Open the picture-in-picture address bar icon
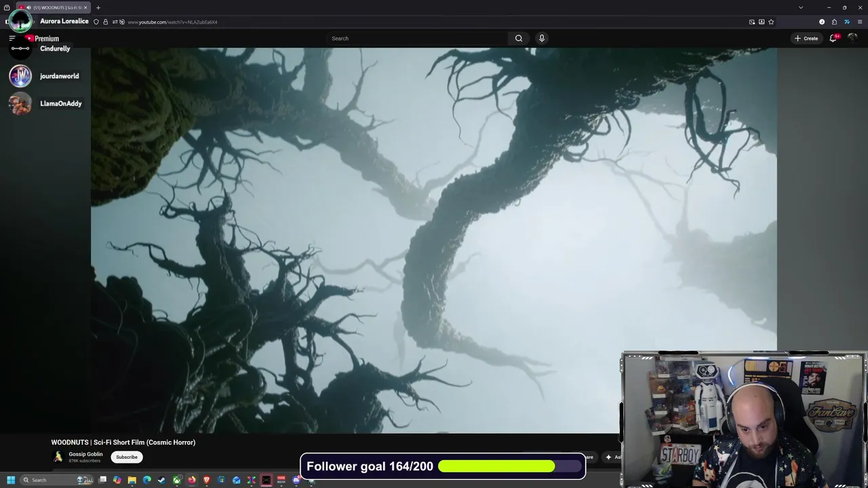Image resolution: width=868 pixels, height=488 pixels. (x=752, y=22)
